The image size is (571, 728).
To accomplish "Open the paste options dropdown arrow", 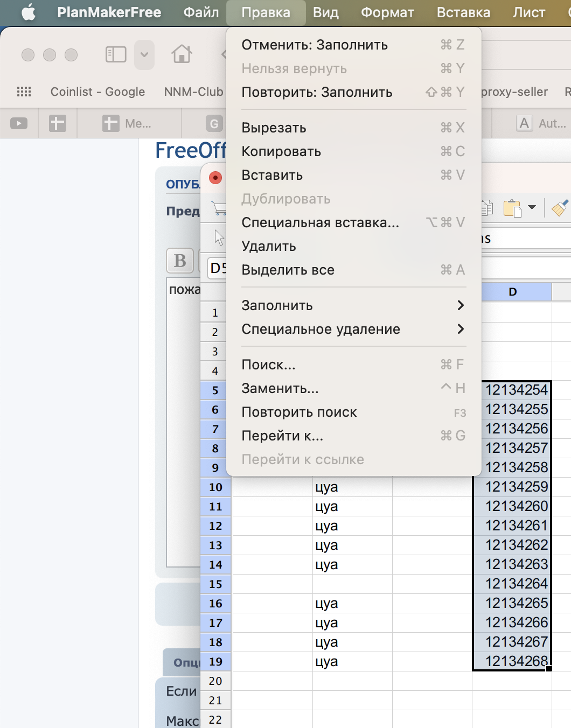I will click(x=532, y=208).
